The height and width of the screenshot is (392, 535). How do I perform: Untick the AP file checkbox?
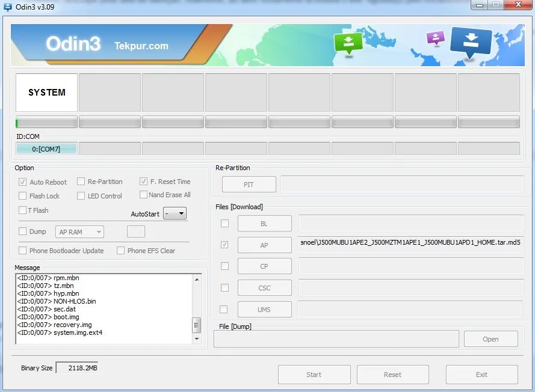click(224, 245)
